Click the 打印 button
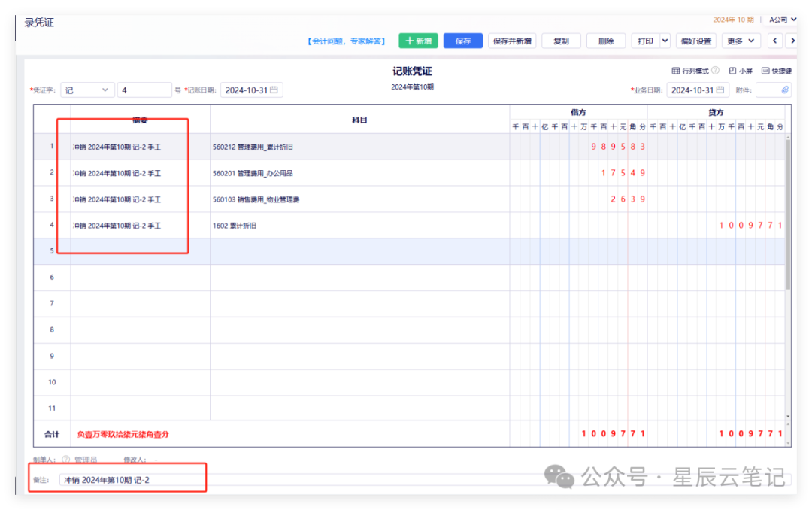Image resolution: width=812 pixels, height=510 pixels. click(645, 41)
